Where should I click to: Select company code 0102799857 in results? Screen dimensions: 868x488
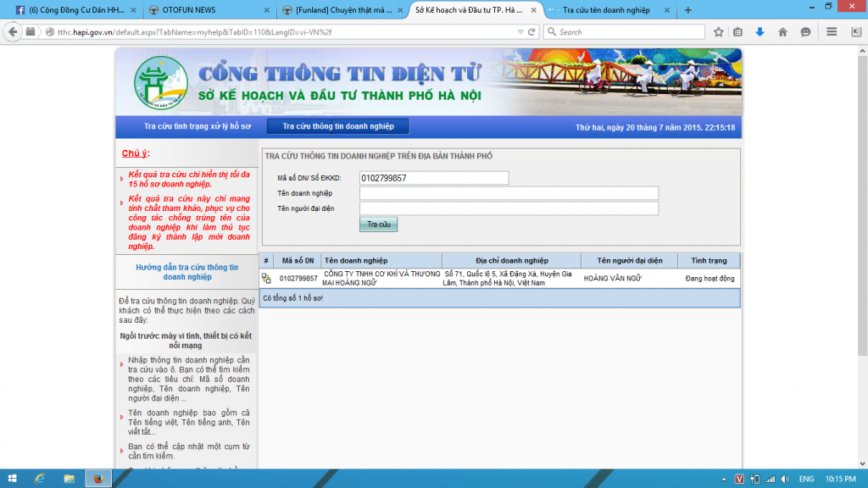tap(298, 278)
